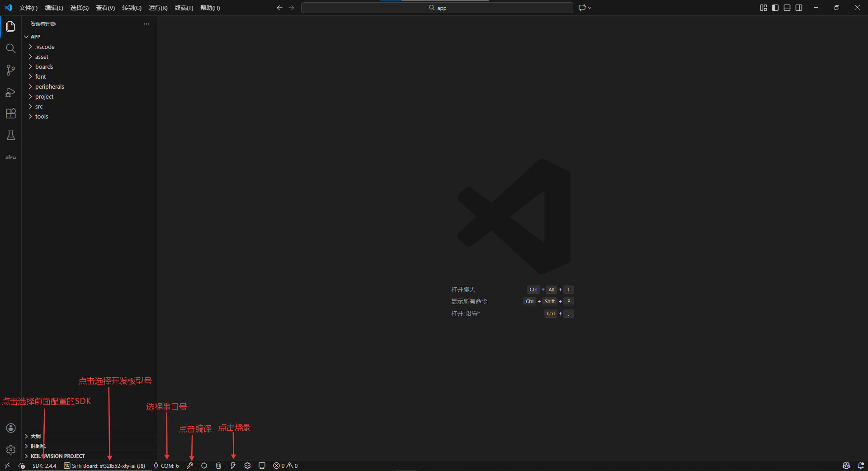Open the 终端(T) menu

(184, 8)
